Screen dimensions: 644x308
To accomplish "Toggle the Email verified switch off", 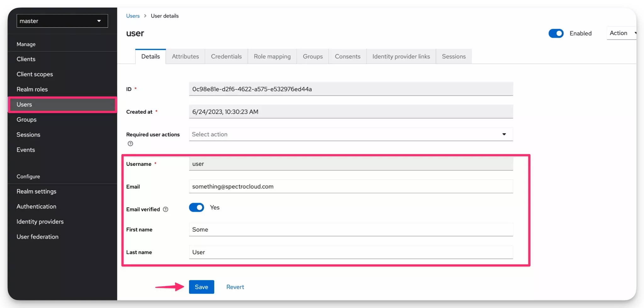I will [x=196, y=207].
